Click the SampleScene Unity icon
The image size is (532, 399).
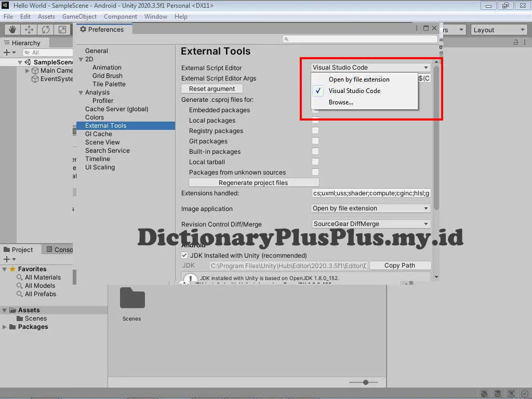(28, 62)
